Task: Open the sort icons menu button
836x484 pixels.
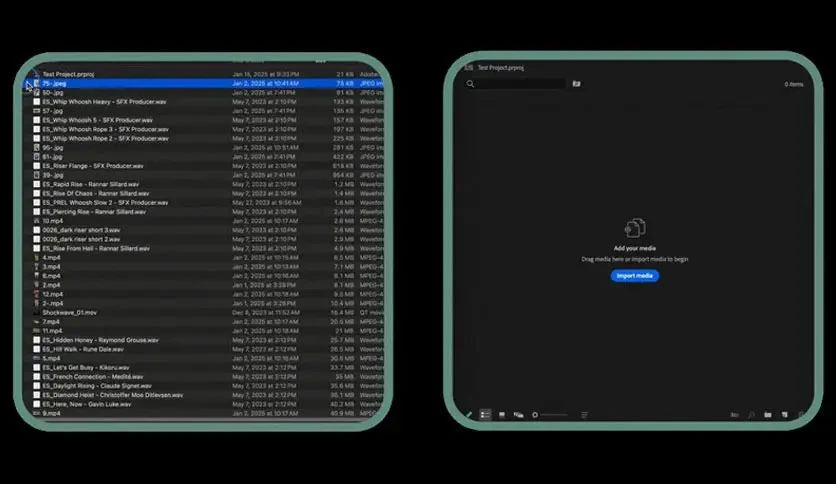Action: click(x=584, y=415)
